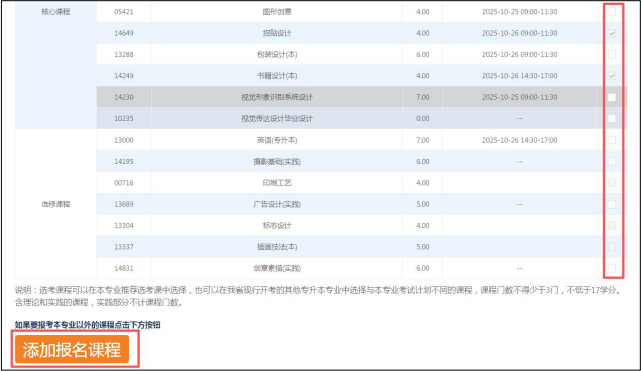Click course code 10235

pos(123,118)
